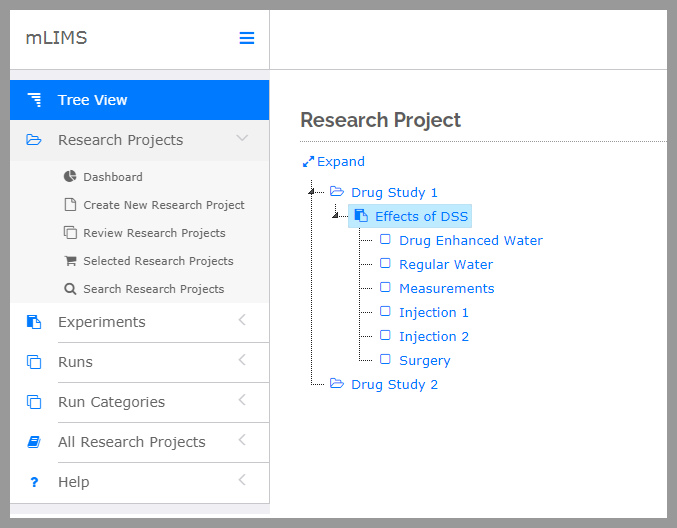Toggle the Surgery checkbox
Screen dimensions: 677x528
385,360
